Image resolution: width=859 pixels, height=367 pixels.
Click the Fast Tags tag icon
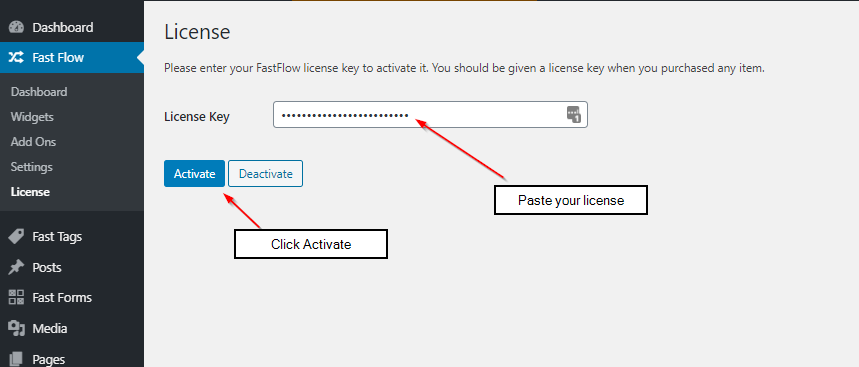coord(16,237)
